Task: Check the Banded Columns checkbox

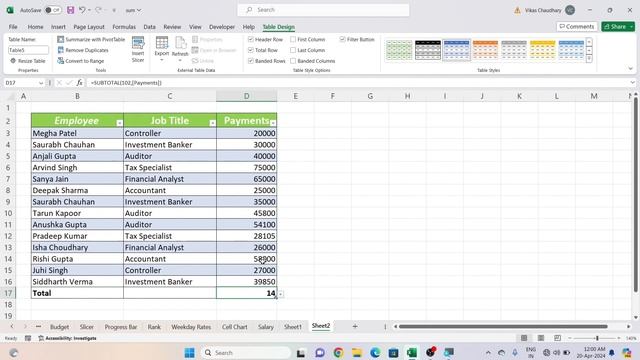Action: click(293, 61)
